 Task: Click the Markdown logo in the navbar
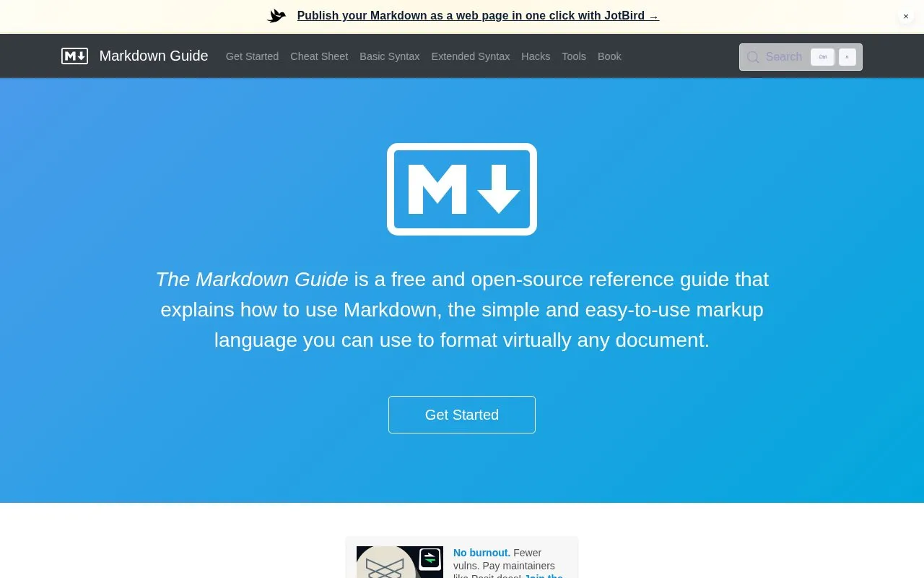[74, 56]
